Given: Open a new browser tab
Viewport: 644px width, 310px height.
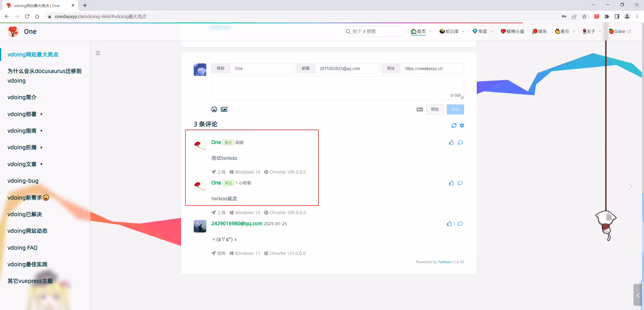Looking at the screenshot, I should [85, 5].
